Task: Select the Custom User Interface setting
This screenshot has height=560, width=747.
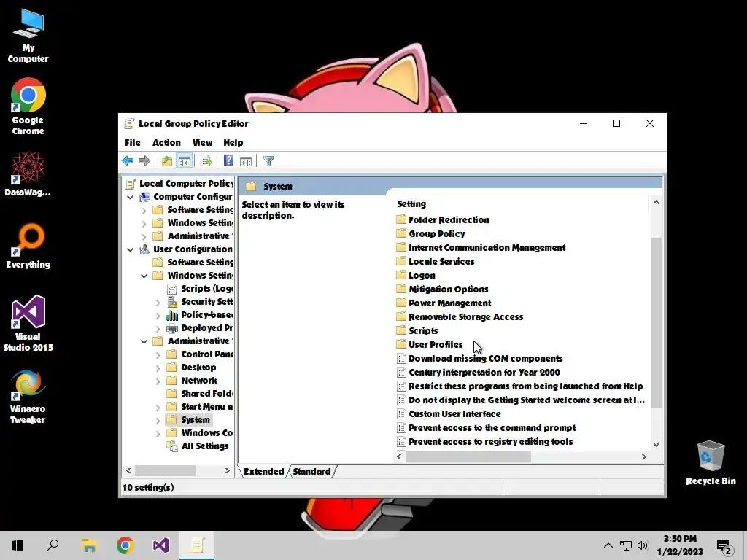Action: [x=454, y=414]
